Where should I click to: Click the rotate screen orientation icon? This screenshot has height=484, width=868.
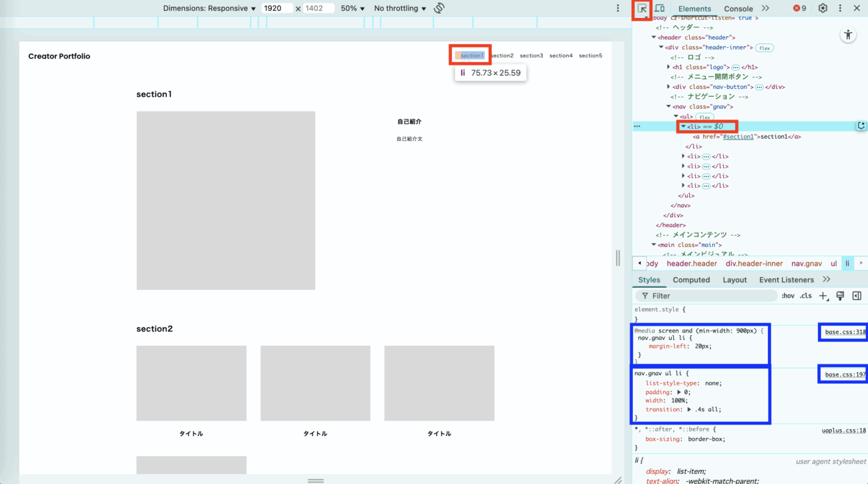(439, 9)
